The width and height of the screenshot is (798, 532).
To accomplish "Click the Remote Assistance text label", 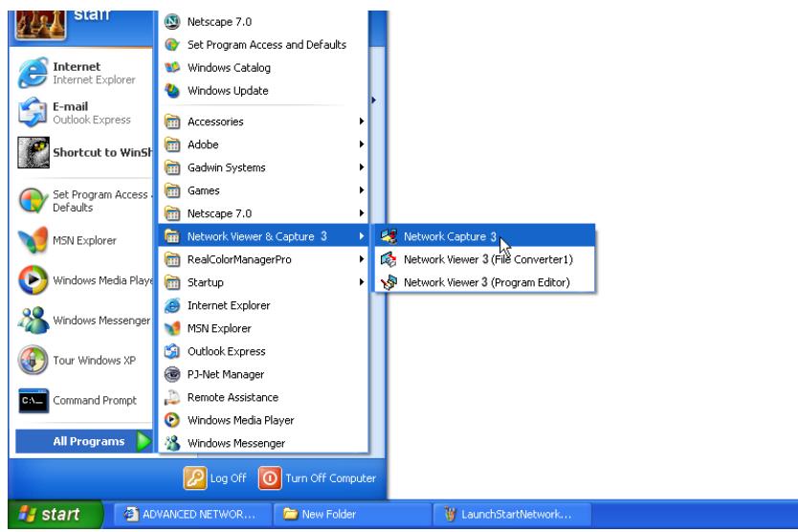I will click(233, 397).
